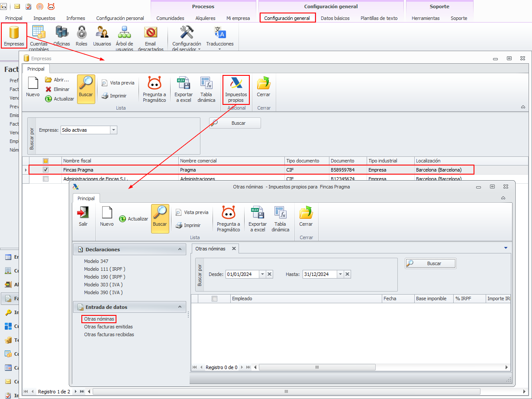Click Exportar a excel in Empresas window
Screen dimensions: 532x399
point(184,89)
